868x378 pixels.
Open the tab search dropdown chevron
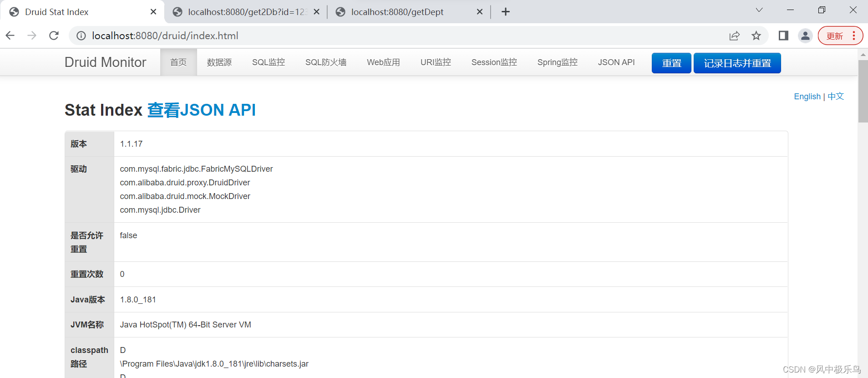click(759, 10)
